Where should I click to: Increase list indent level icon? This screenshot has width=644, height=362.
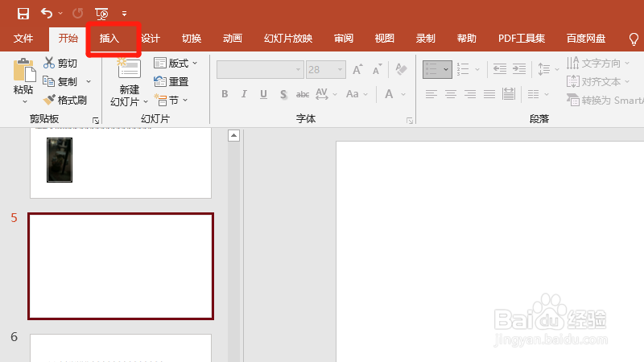(x=519, y=69)
